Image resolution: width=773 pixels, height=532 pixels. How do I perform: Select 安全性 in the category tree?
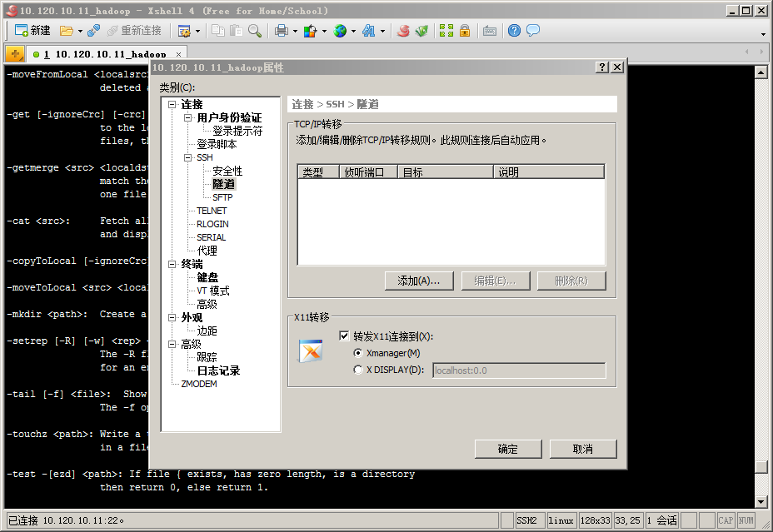click(227, 171)
